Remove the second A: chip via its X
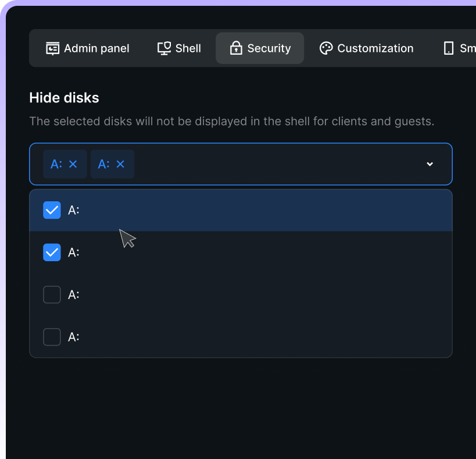This screenshot has height=459, width=476. pyautogui.click(x=120, y=164)
